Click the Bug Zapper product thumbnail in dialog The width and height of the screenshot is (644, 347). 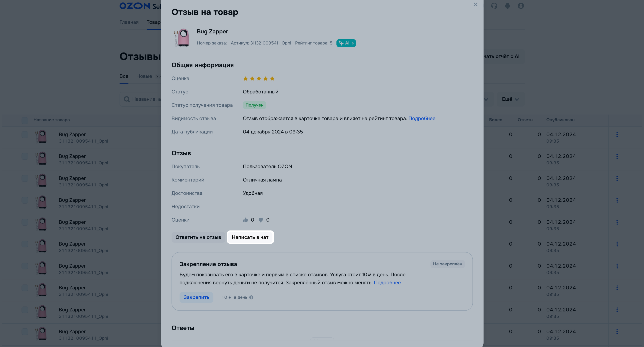[x=182, y=38]
